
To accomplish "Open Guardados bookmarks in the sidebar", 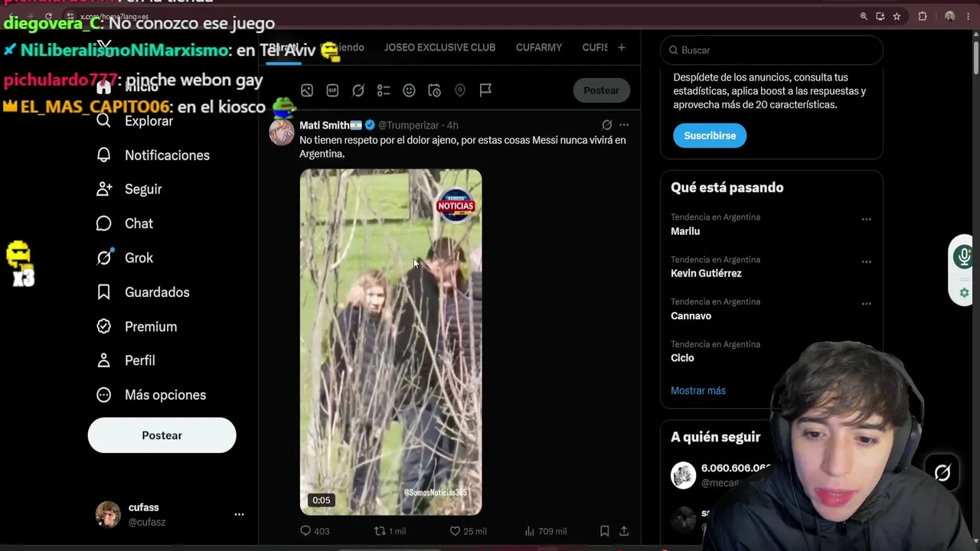I will click(143, 292).
